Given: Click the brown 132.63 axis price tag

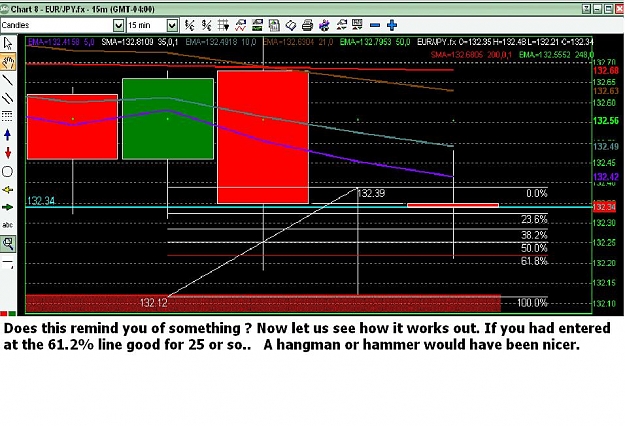Looking at the screenshot, I should (x=605, y=91).
